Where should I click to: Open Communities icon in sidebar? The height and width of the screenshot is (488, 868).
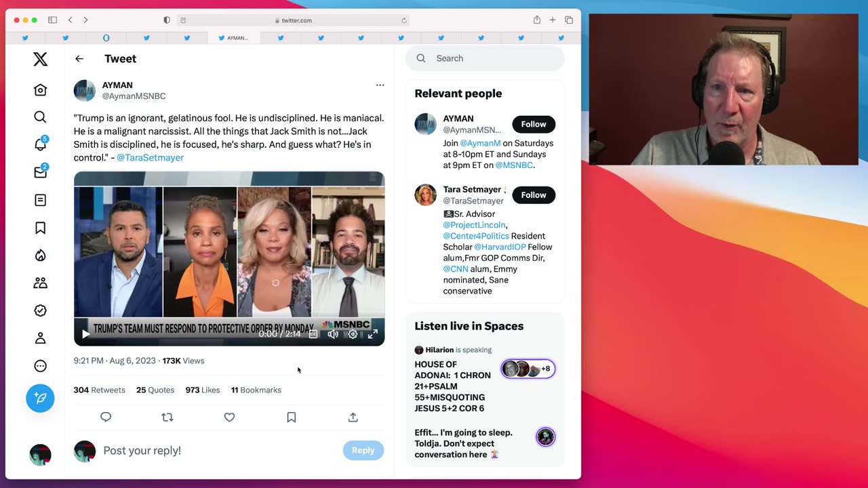click(x=41, y=283)
